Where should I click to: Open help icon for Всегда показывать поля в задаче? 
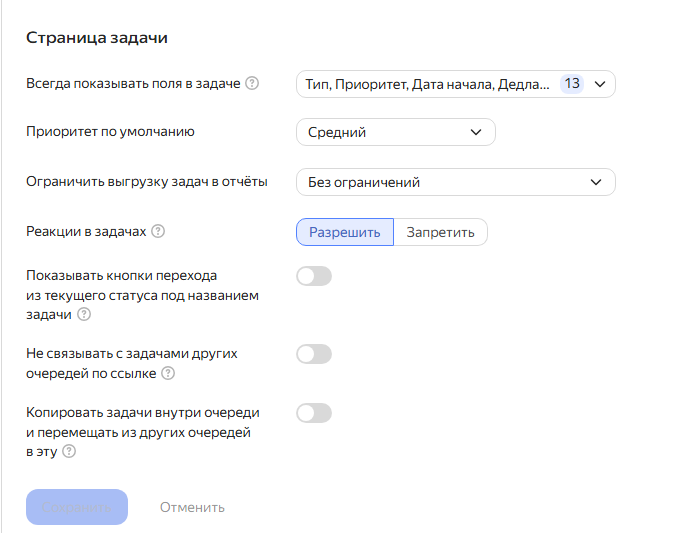pyautogui.click(x=252, y=83)
